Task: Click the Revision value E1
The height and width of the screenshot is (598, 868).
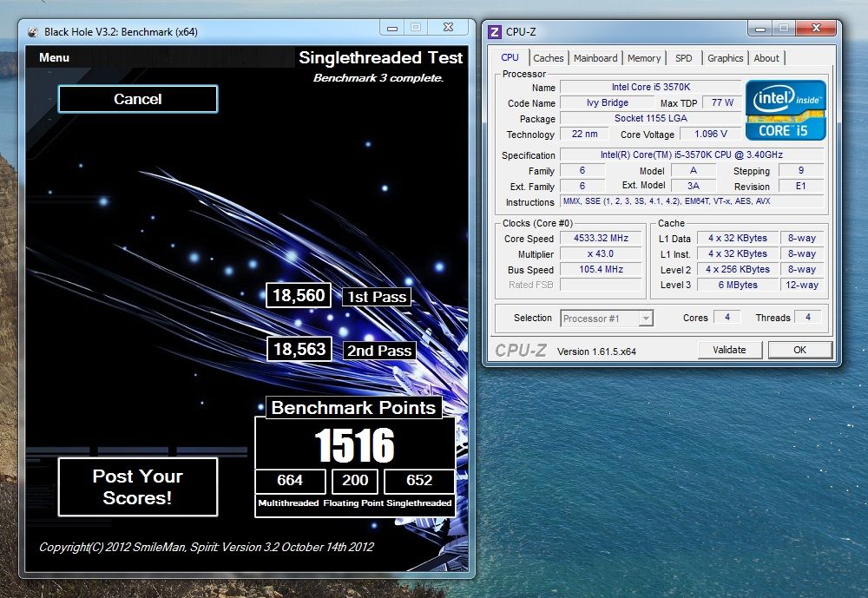Action: [800, 186]
